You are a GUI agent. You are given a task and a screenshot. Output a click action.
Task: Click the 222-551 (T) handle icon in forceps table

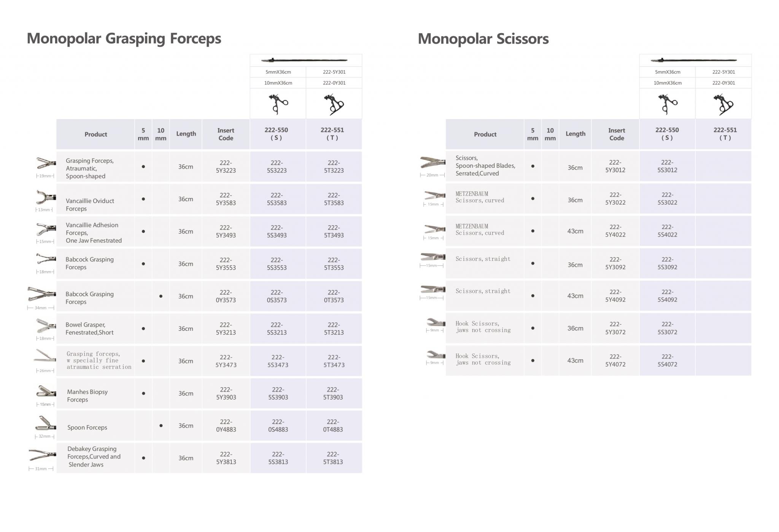(334, 104)
